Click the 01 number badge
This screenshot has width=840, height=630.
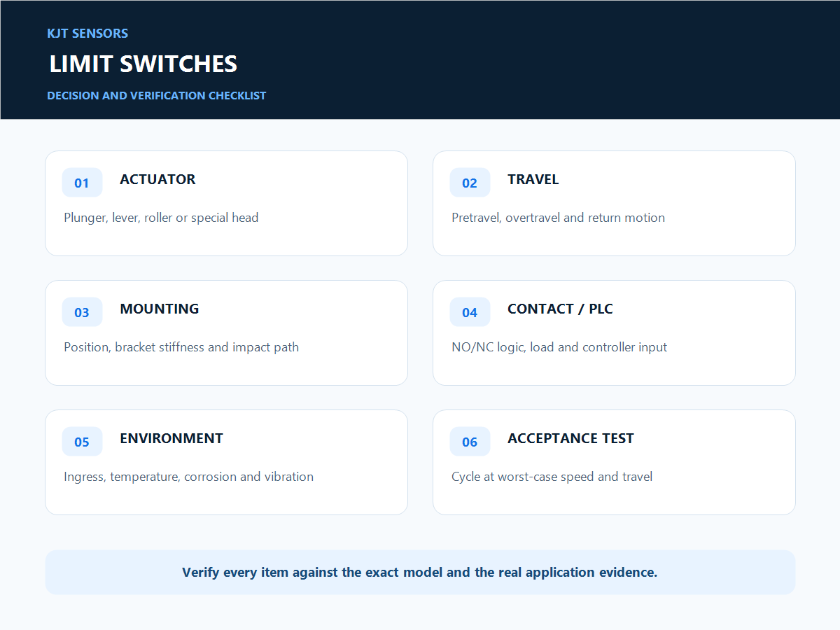(x=82, y=183)
